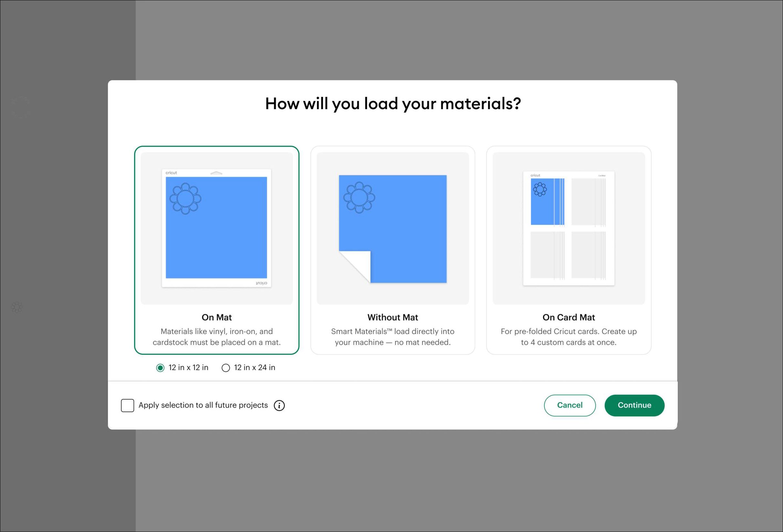Viewport: 783px width, 532px height.
Task: Select the 12 in x 12 in mat size
Action: coord(161,368)
